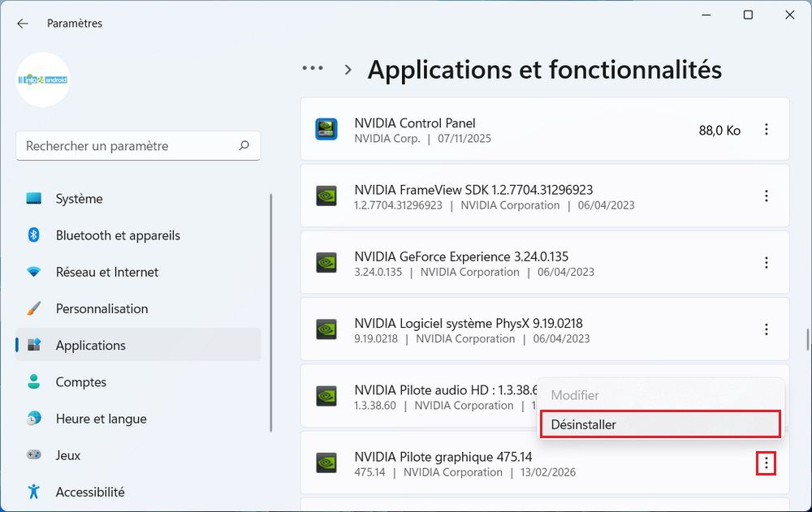This screenshot has height=512, width=812.
Task: Open options for NVIDIA GeForce Experience
Action: [767, 263]
